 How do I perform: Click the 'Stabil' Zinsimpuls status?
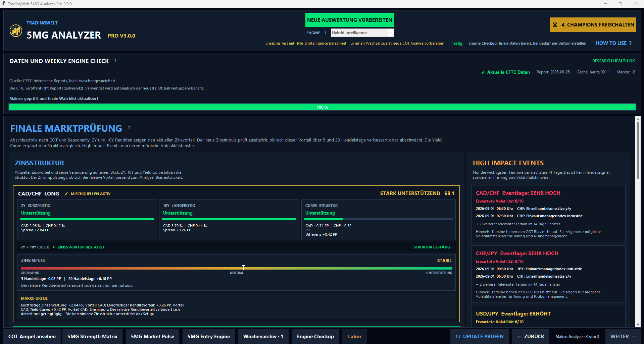tap(444, 261)
